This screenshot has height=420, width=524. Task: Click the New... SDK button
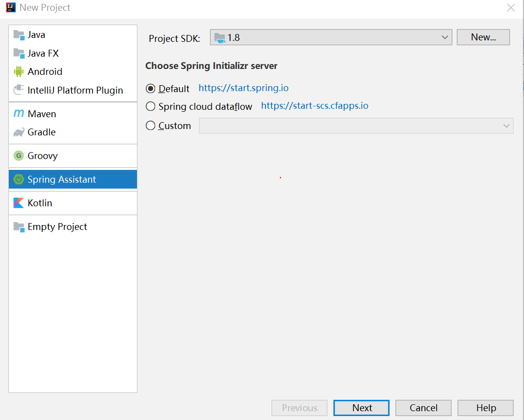[x=483, y=37]
